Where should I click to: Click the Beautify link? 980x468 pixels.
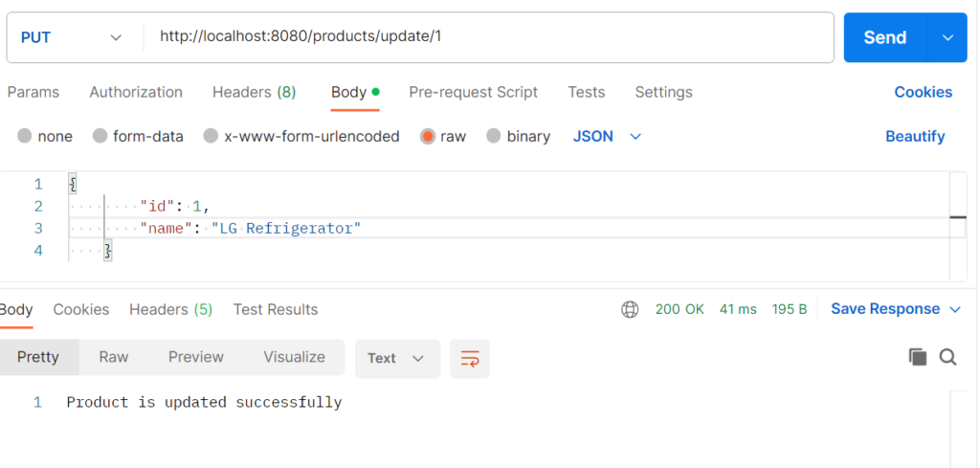(x=915, y=136)
